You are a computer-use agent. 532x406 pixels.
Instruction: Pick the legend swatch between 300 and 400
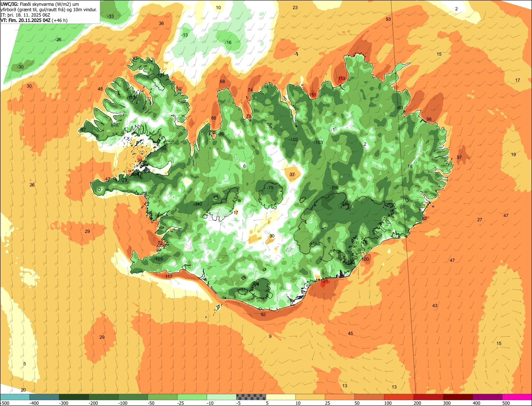458,397
